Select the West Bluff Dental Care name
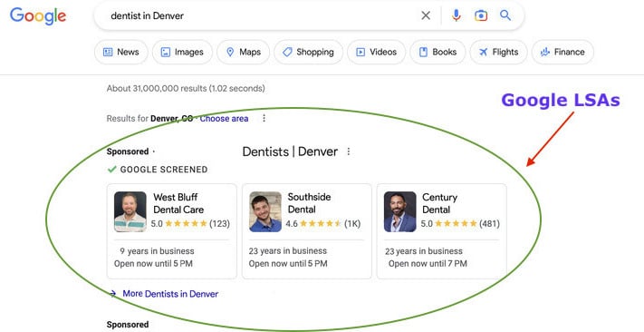Viewport: 644px width, 332px height. pyautogui.click(x=178, y=203)
